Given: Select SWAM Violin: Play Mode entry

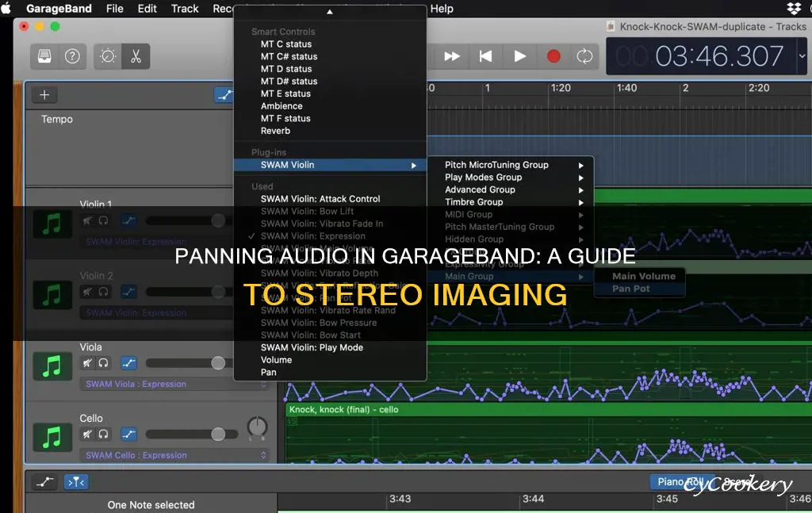Looking at the screenshot, I should coord(330,347).
